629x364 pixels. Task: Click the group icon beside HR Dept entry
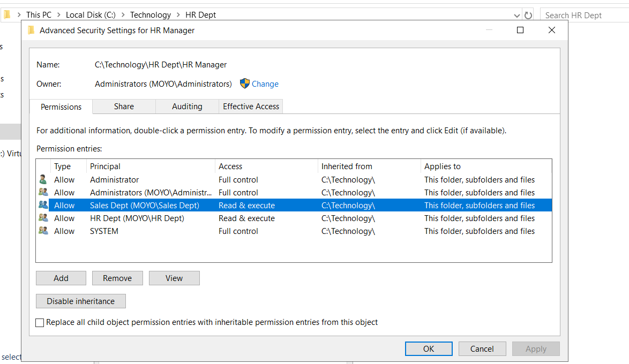[x=43, y=218]
